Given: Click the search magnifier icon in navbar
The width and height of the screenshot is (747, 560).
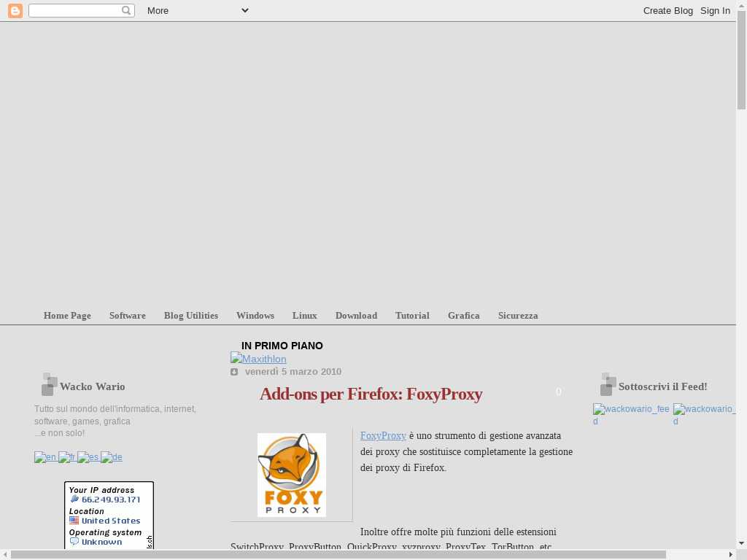Looking at the screenshot, I should [125, 10].
